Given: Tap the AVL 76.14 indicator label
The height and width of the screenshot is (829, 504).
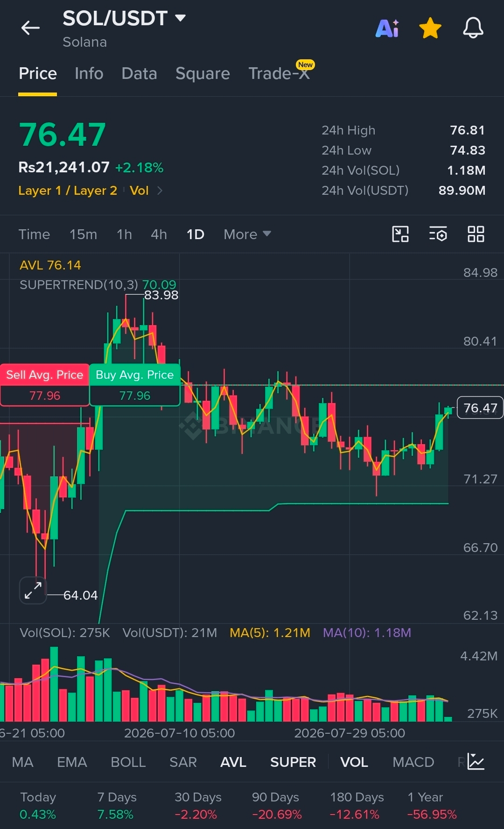Looking at the screenshot, I should (50, 265).
